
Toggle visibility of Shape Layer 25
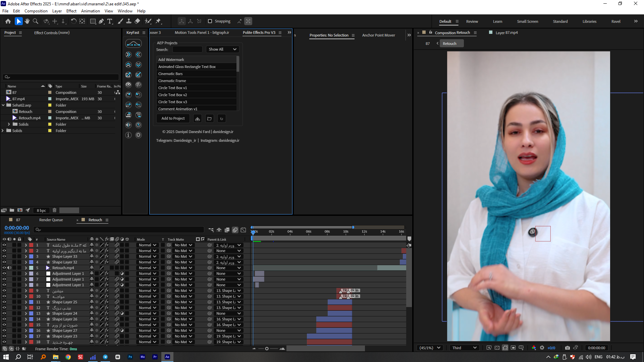pyautogui.click(x=4, y=302)
